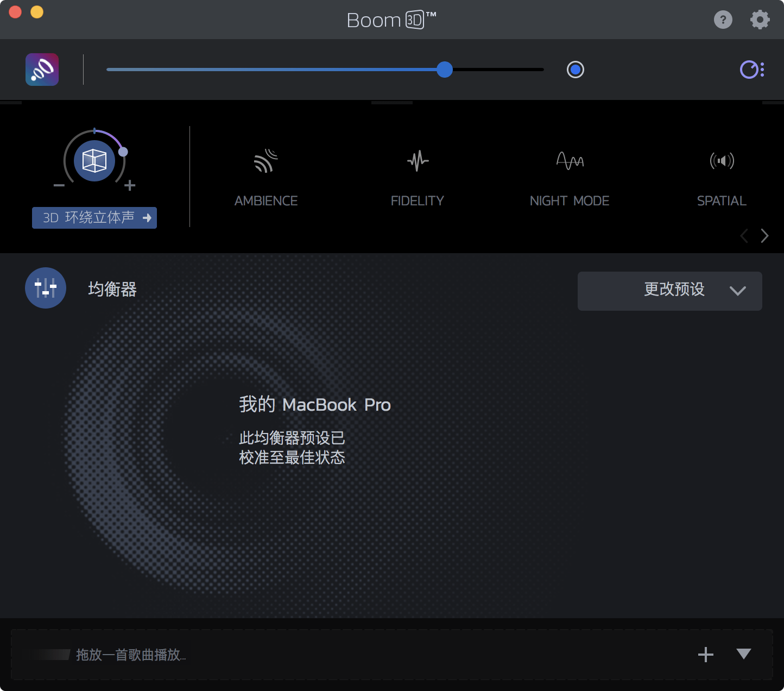The height and width of the screenshot is (691, 784).
Task: Click the FIDELITY label
Action: (x=418, y=201)
